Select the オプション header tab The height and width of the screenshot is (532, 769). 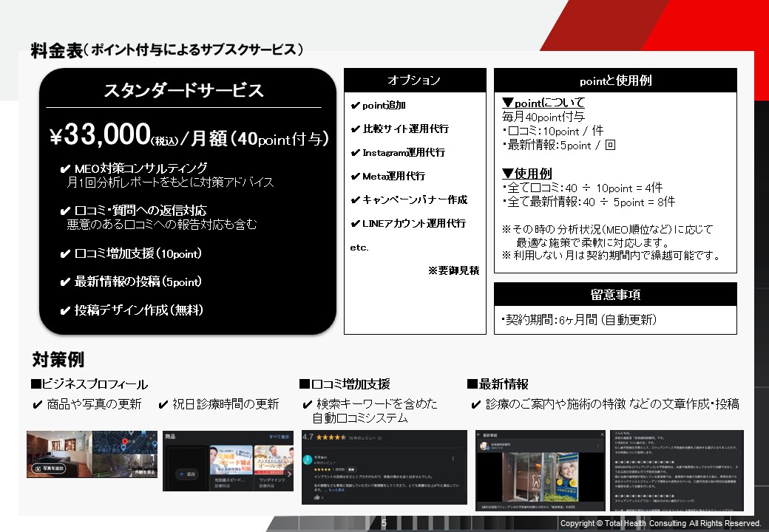pyautogui.click(x=415, y=81)
